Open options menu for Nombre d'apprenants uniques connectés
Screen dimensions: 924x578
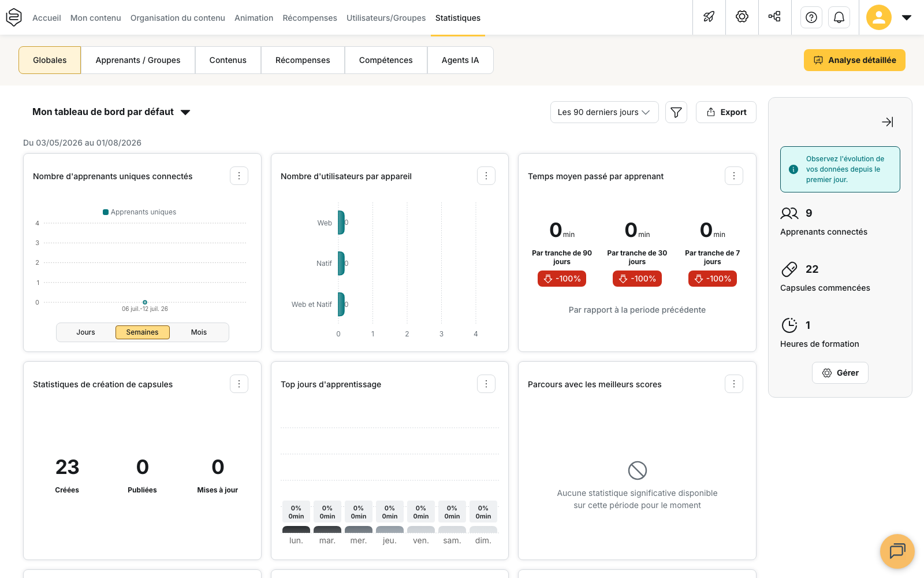point(239,176)
